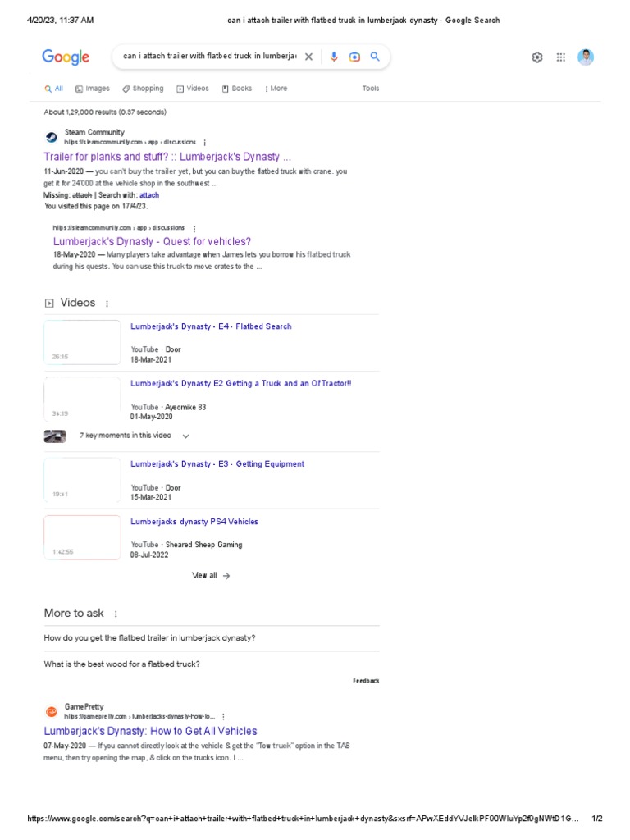Open thumbnail of Lumberjacks dynasty PS4 Vehicles video
The image size is (630, 840).
click(83, 537)
